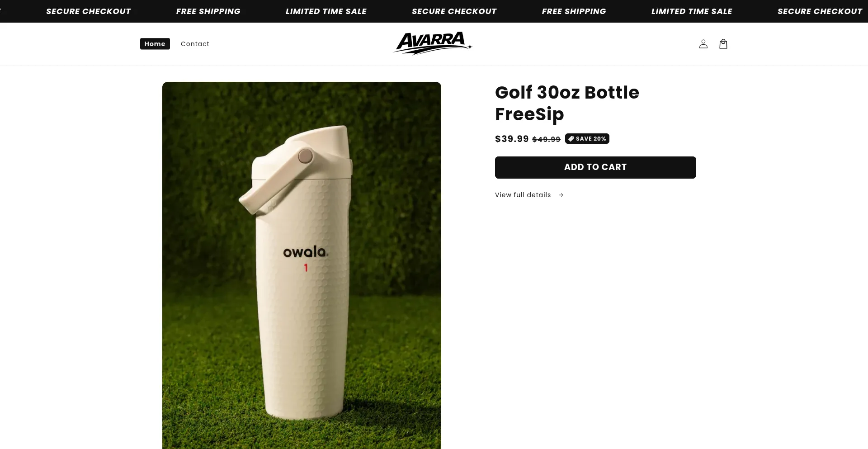
Task: Open the shopping cart bag icon
Action: click(723, 44)
